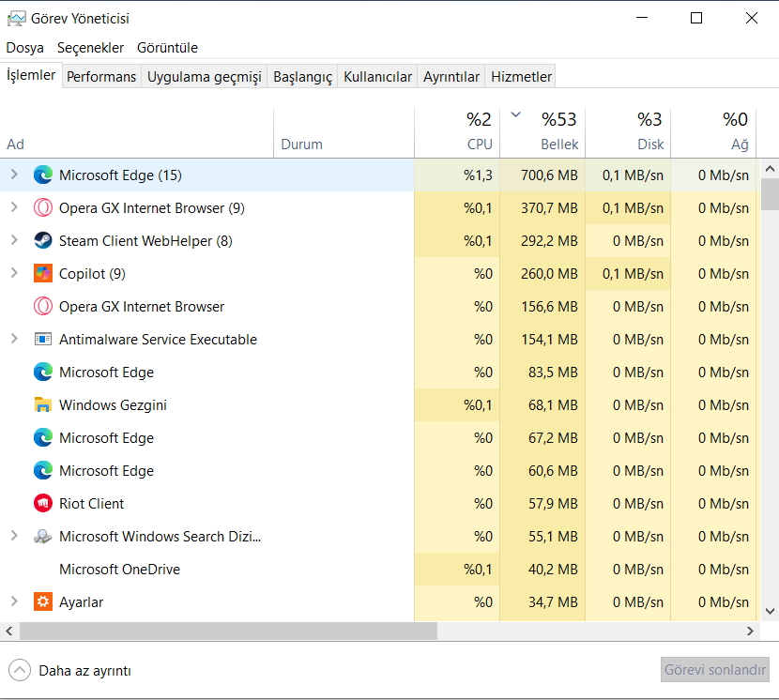Click the horizontal scrollbar left arrow
Viewport: 779px width, 700px height.
point(9,631)
